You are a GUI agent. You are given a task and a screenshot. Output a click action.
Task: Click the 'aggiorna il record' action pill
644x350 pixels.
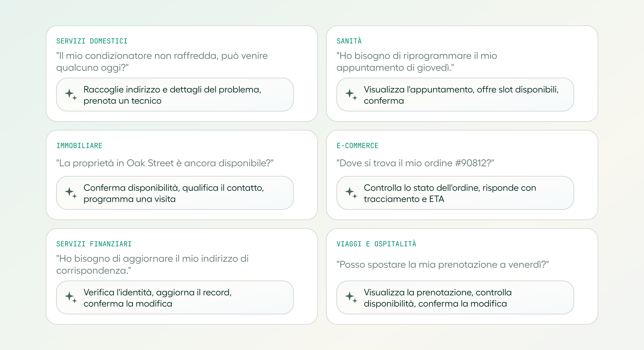click(x=175, y=297)
